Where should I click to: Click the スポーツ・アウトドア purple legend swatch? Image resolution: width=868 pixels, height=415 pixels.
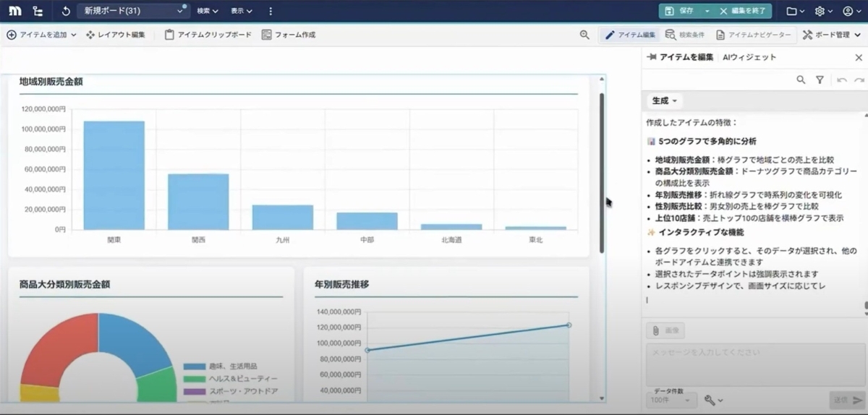(x=194, y=390)
